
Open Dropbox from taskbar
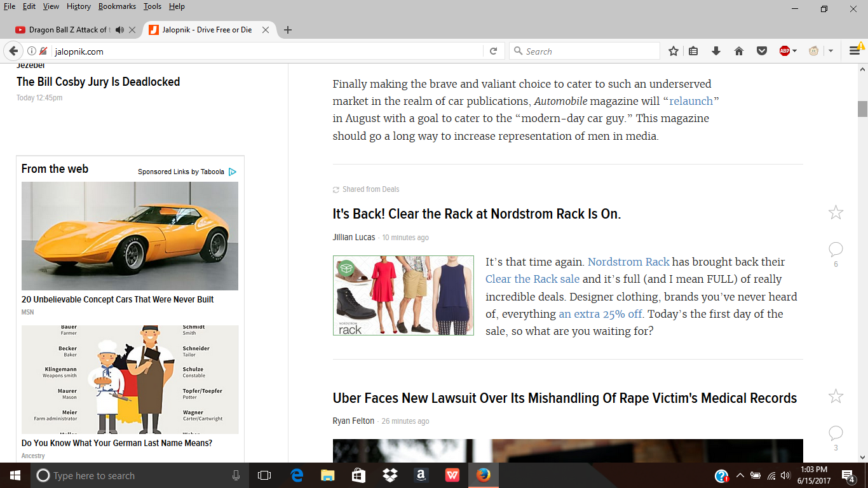[390, 475]
